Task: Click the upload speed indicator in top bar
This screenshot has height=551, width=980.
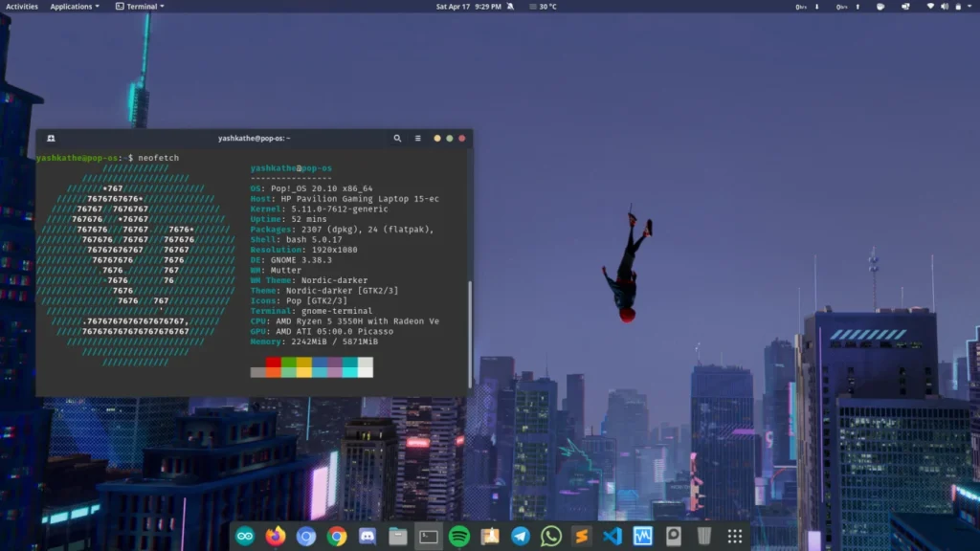Action: coord(848,7)
